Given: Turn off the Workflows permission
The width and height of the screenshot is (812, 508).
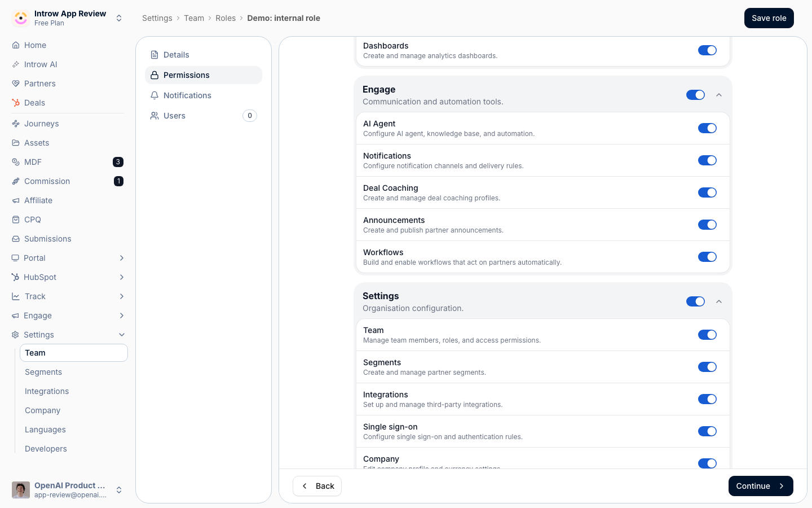Looking at the screenshot, I should (707, 257).
